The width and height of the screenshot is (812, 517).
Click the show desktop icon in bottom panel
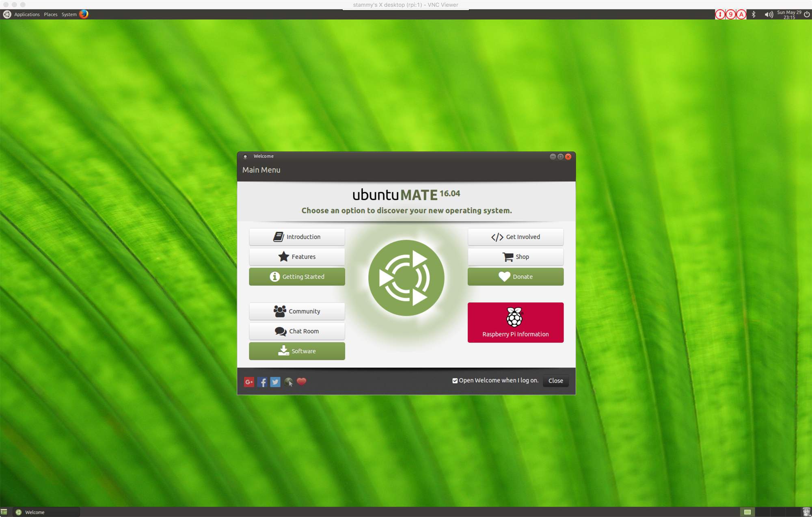(4, 512)
